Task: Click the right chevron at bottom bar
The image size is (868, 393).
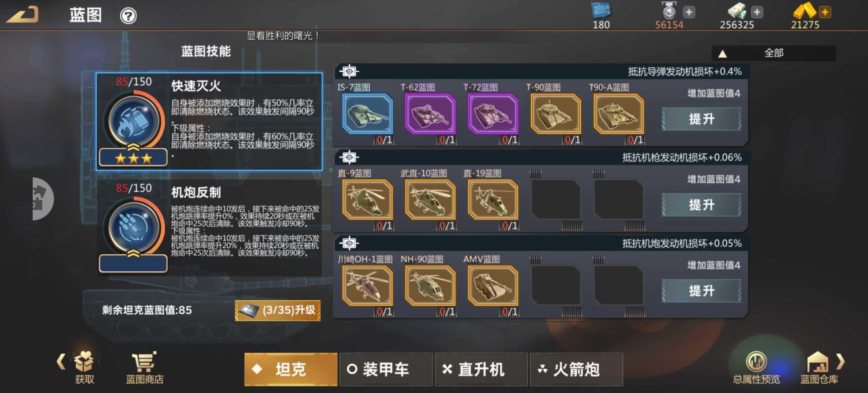Action: [x=840, y=362]
